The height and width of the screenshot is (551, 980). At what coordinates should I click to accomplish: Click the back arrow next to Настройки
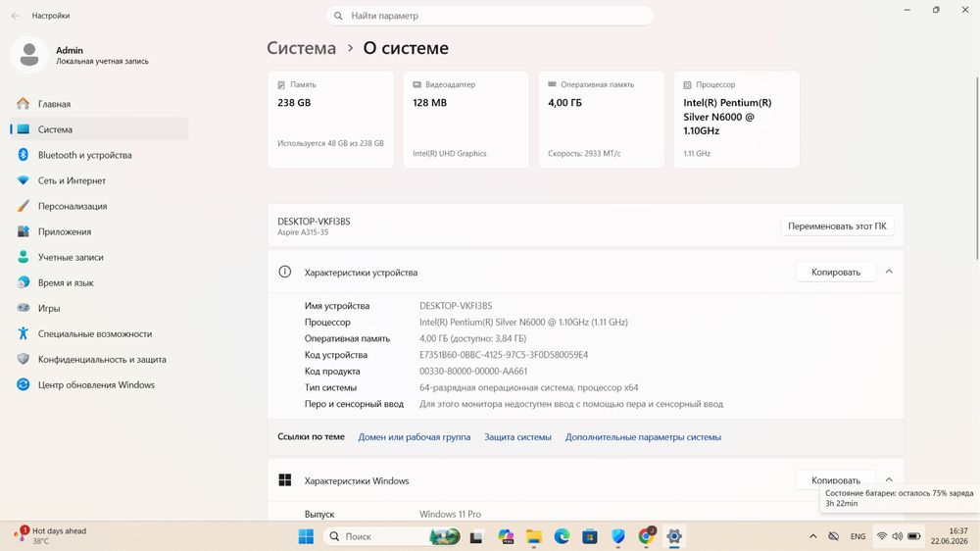coord(16,16)
